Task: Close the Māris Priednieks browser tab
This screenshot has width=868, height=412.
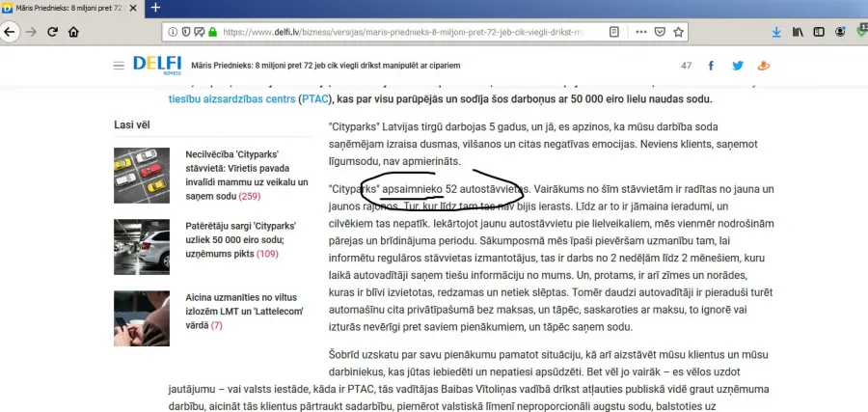Action: pyautogui.click(x=133, y=8)
